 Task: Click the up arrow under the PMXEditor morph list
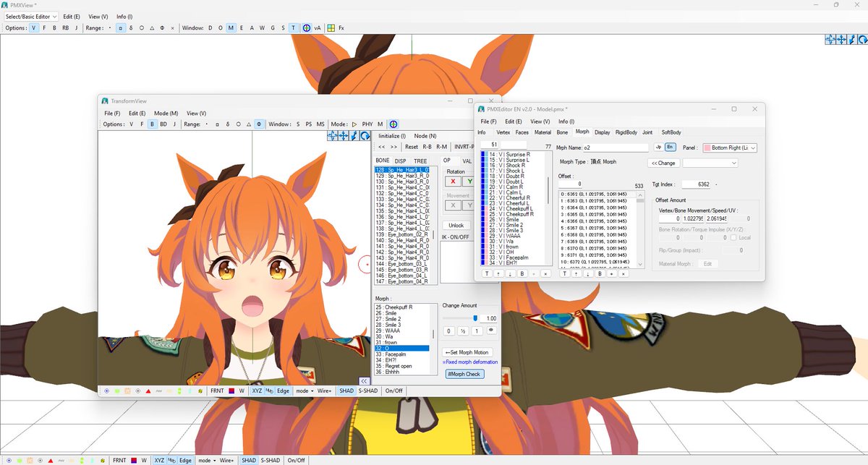(x=500, y=273)
